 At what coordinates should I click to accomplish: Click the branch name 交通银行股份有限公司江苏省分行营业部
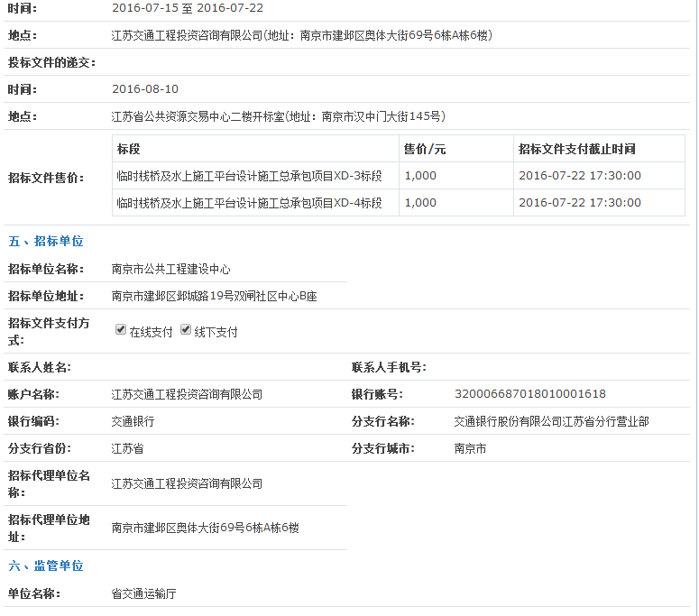coord(551,421)
